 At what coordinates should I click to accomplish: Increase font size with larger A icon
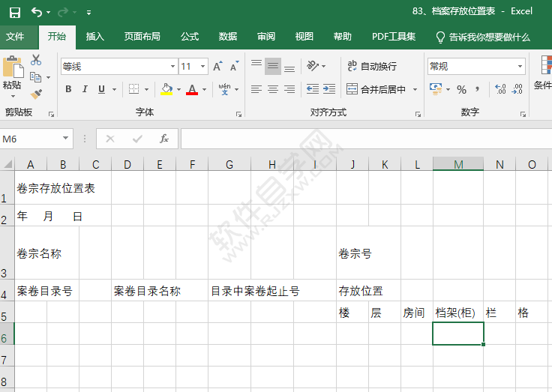(x=217, y=67)
